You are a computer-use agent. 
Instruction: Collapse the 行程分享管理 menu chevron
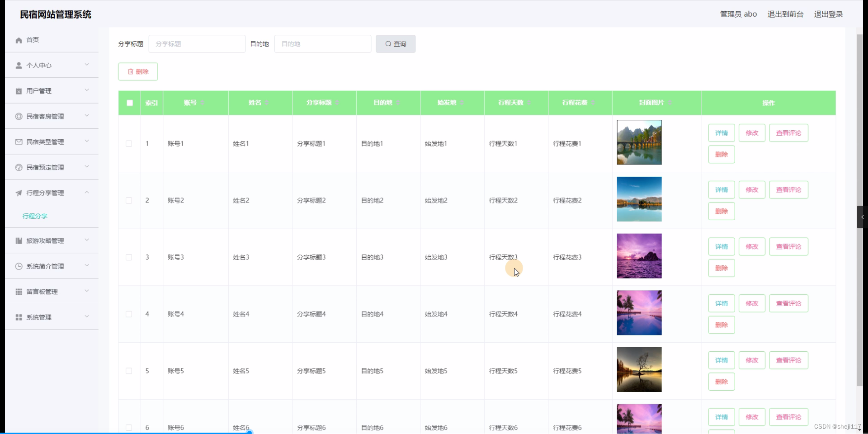tap(87, 192)
